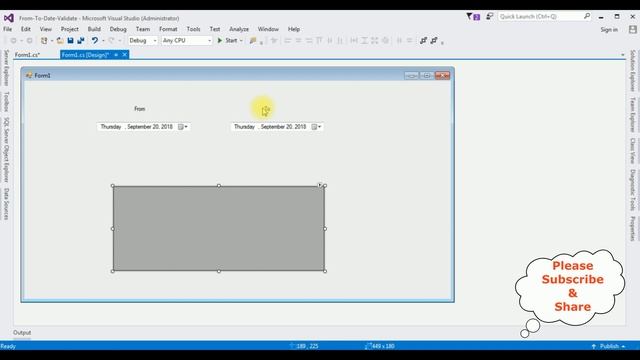Image resolution: width=640 pixels, height=360 pixels.
Task: Click the Align Lefts layout icon
Action: tap(288, 40)
